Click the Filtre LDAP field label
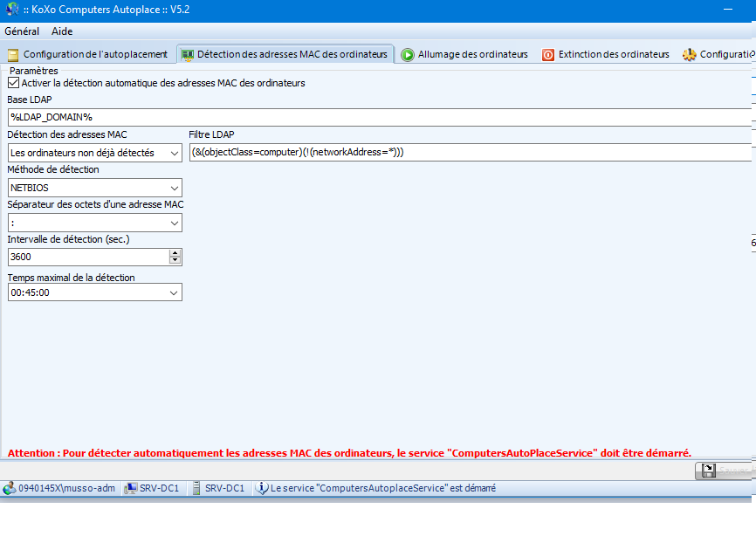 (211, 135)
